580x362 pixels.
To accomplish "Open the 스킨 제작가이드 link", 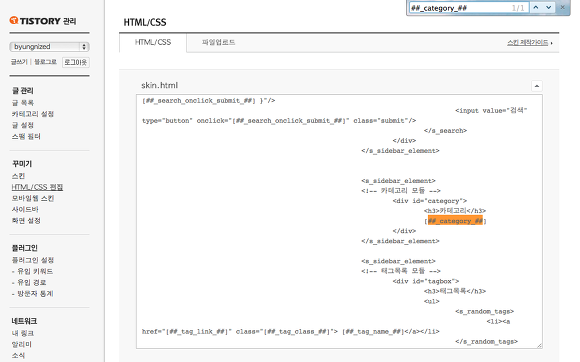I will point(529,43).
